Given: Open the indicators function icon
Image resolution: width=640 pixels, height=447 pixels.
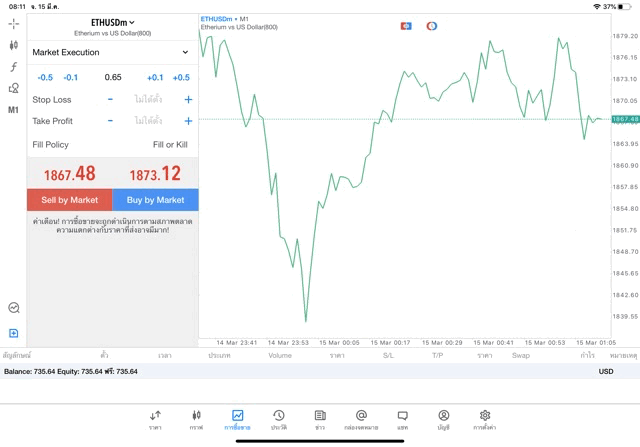Looking at the screenshot, I should coord(13,67).
